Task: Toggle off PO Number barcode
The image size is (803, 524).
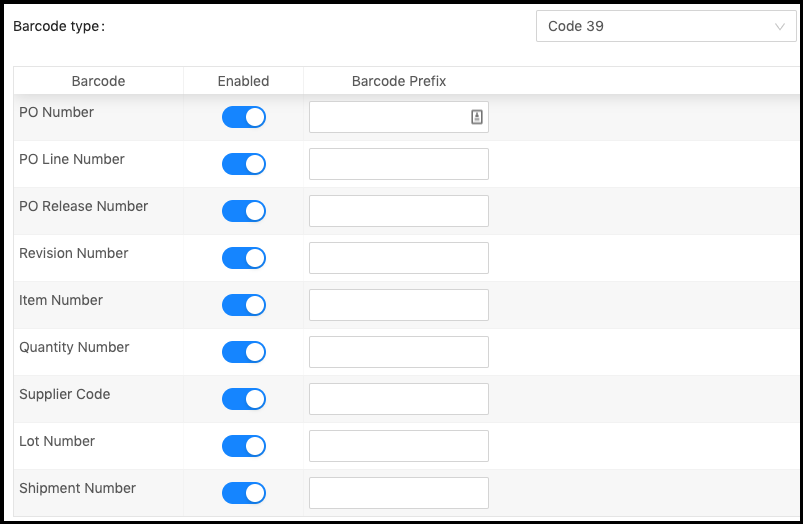Action: coord(244,117)
